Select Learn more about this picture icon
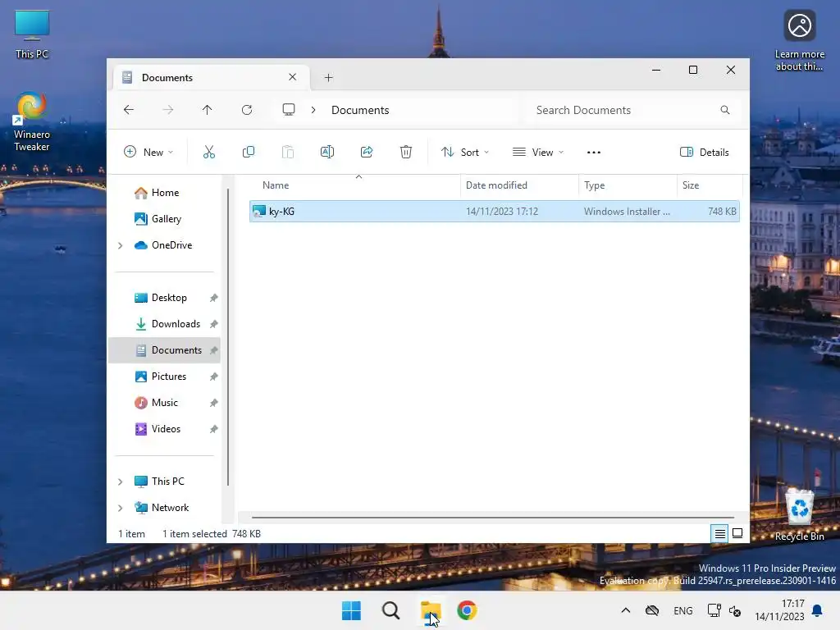The image size is (840, 630). point(799,41)
